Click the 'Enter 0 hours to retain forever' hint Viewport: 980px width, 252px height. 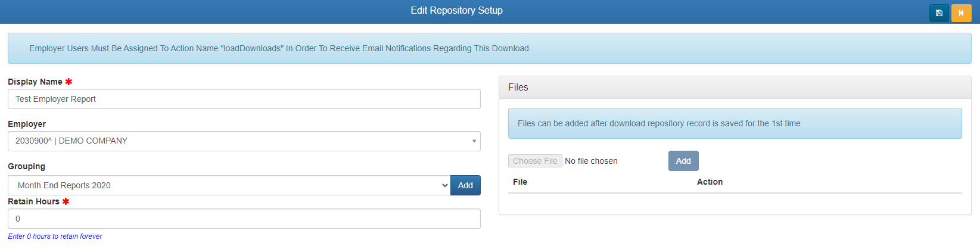pos(55,237)
